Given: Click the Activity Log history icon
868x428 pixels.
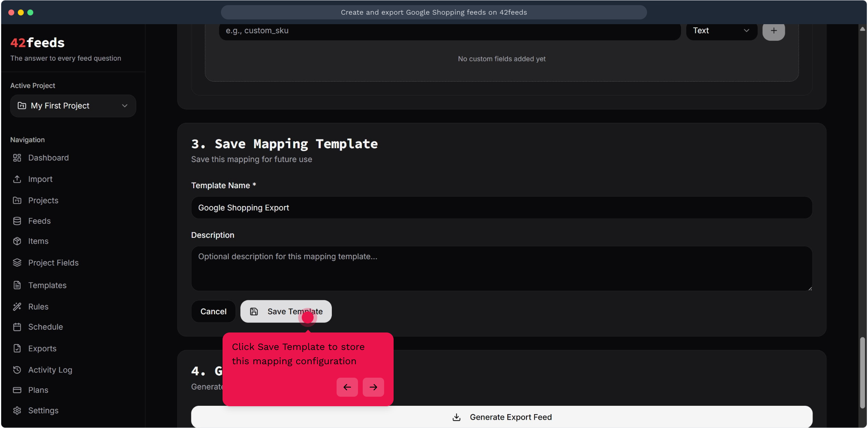Looking at the screenshot, I should pos(17,370).
